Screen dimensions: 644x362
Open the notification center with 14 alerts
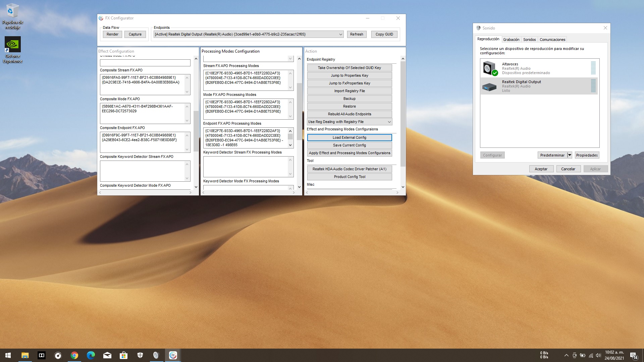pos(634,355)
